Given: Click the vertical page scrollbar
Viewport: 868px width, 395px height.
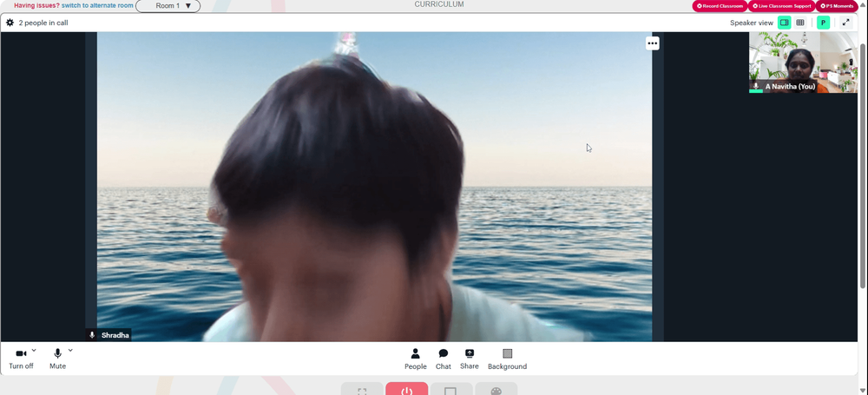Looking at the screenshot, I should (x=864, y=166).
